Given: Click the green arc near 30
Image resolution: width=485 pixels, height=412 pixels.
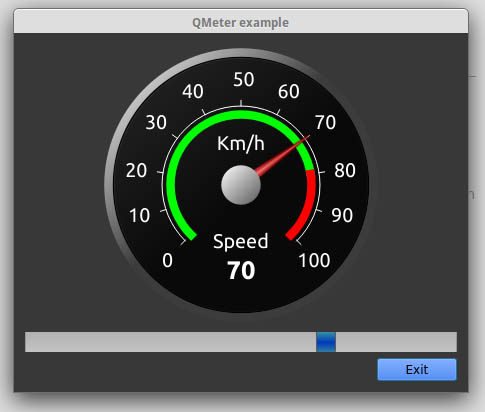Looking at the screenshot, I should [x=179, y=144].
